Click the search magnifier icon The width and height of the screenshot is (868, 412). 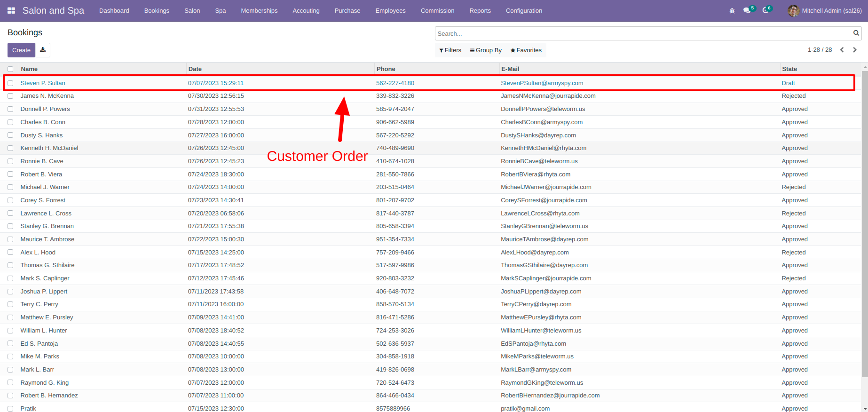856,33
